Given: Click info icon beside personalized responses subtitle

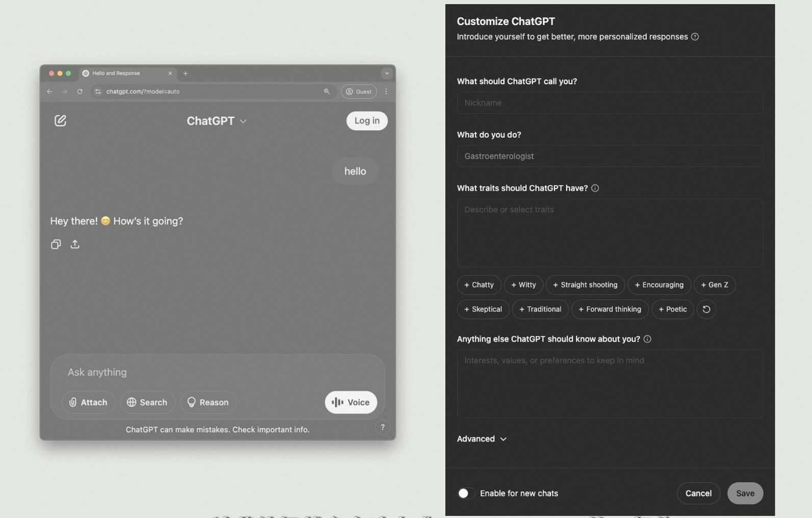Looking at the screenshot, I should [x=695, y=37].
